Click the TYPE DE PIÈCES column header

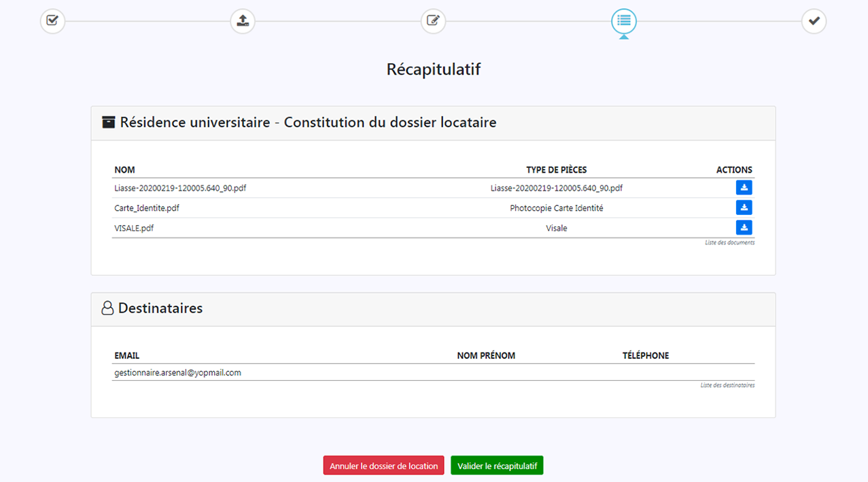click(x=556, y=170)
